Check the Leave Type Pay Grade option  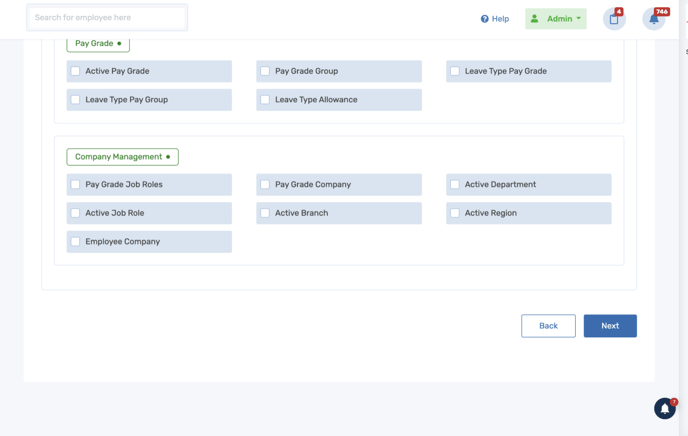click(x=455, y=71)
